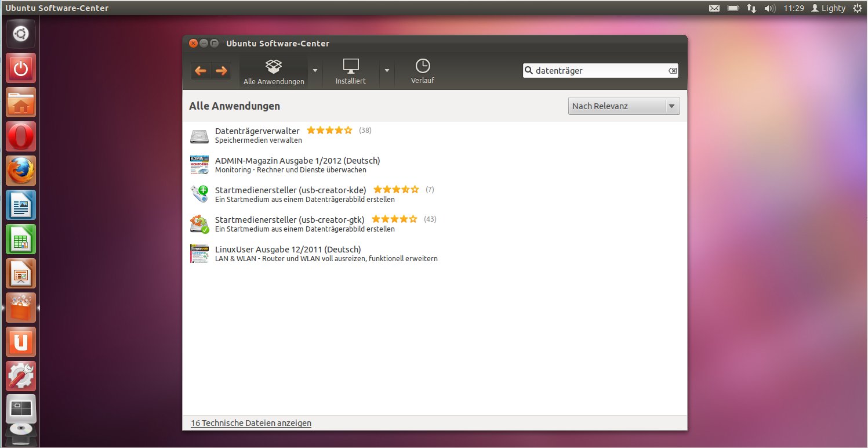
Task: Open System Settings from the launcher
Action: point(21,376)
